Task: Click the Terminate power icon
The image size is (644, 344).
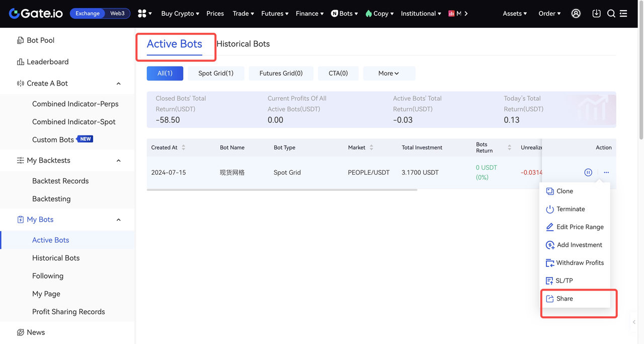Action: click(x=550, y=209)
